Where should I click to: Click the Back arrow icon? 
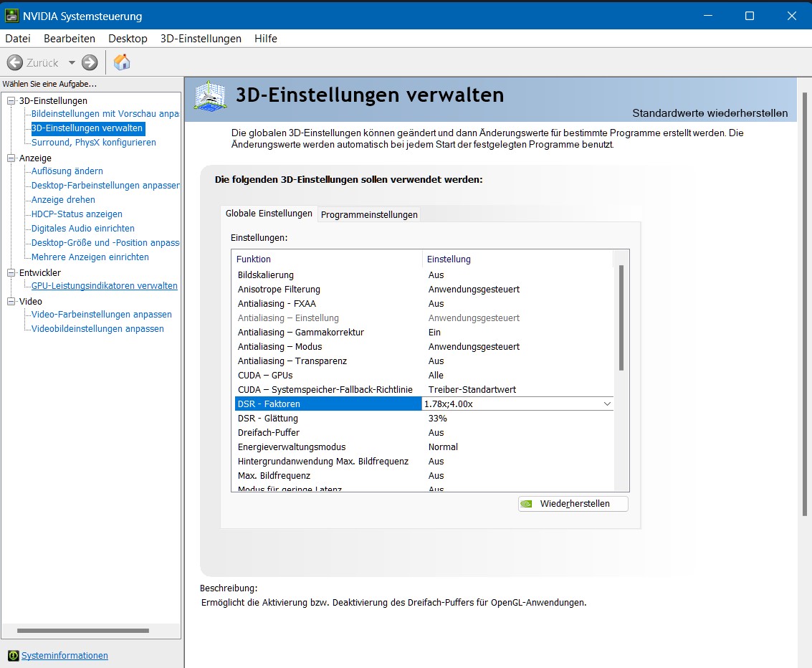(15, 62)
